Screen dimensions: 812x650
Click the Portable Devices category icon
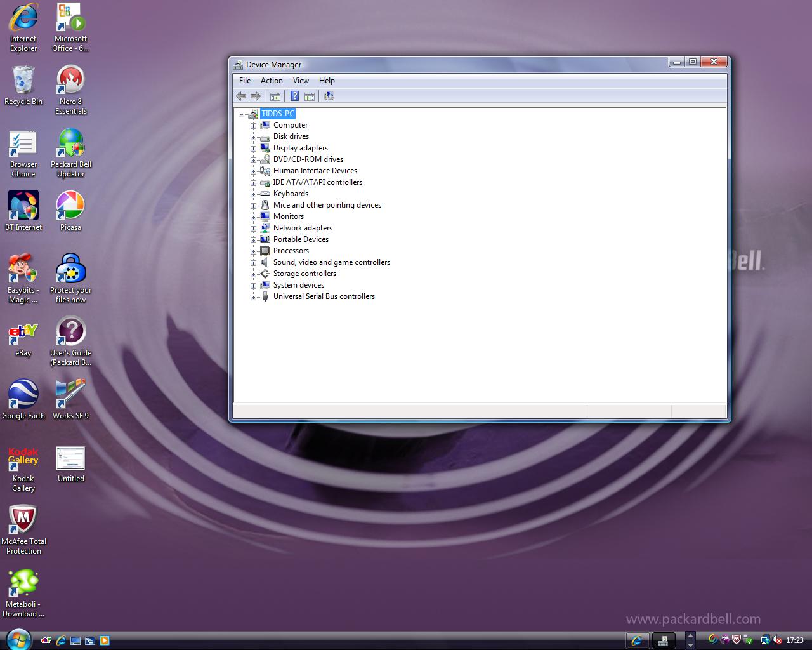[x=265, y=239]
